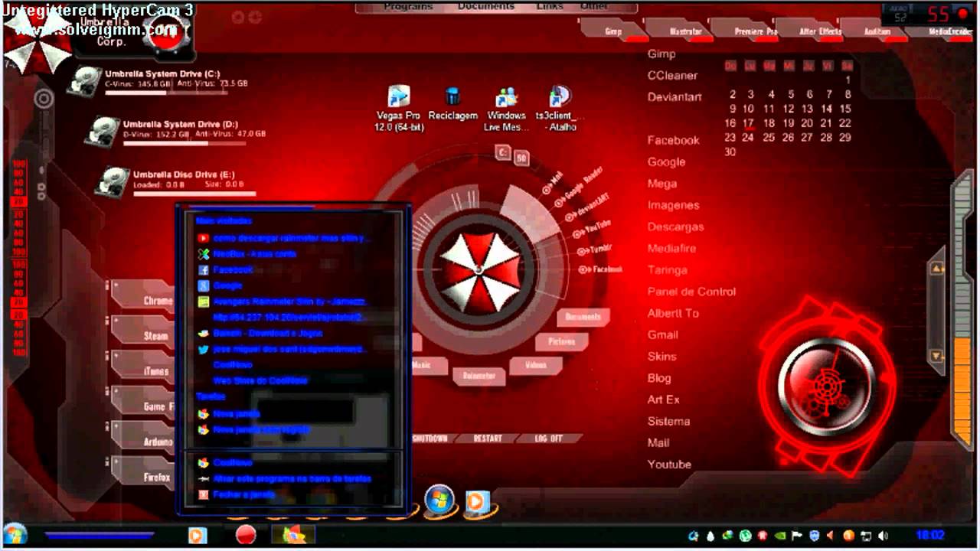Viewport: 980px width, 551px height.
Task: Click the YouTube icon in jump list
Action: pos(203,238)
